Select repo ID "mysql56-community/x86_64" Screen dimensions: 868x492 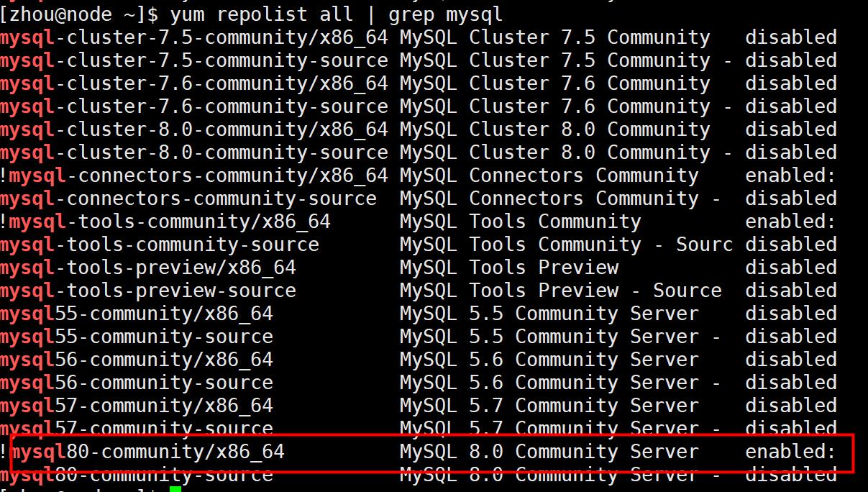click(137, 360)
